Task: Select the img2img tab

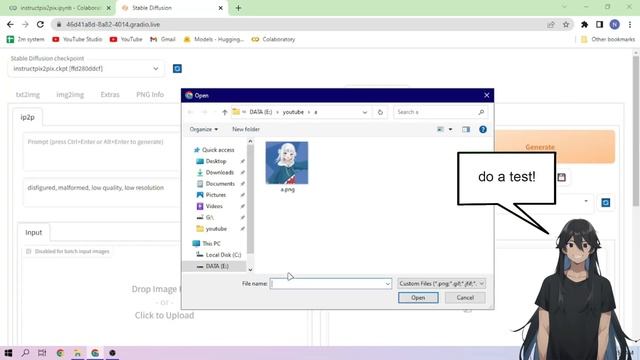Action: point(70,95)
